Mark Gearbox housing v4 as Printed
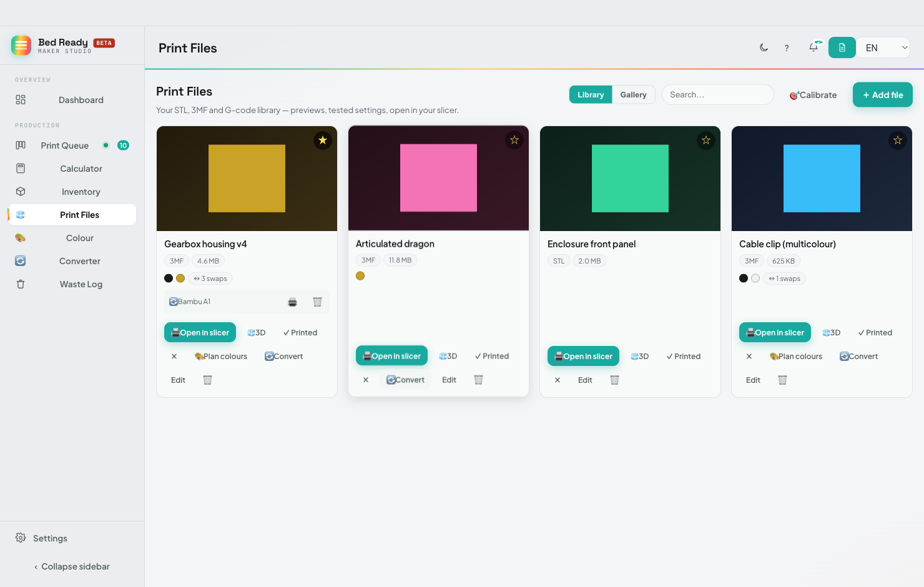The width and height of the screenshot is (924, 587). coord(300,333)
